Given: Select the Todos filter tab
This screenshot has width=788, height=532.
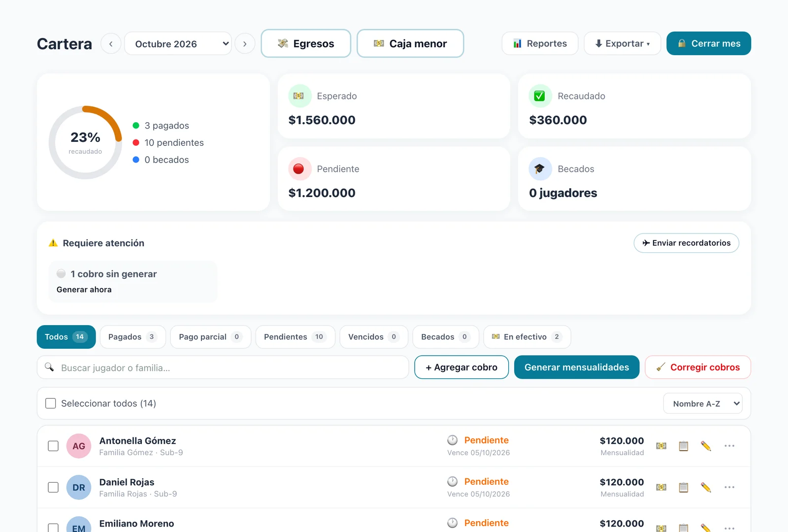Looking at the screenshot, I should (66, 337).
